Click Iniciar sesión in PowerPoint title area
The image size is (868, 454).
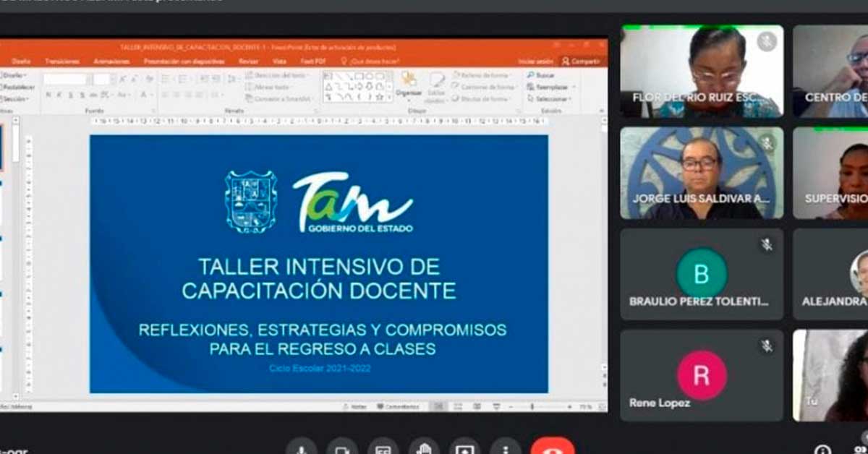click(536, 61)
